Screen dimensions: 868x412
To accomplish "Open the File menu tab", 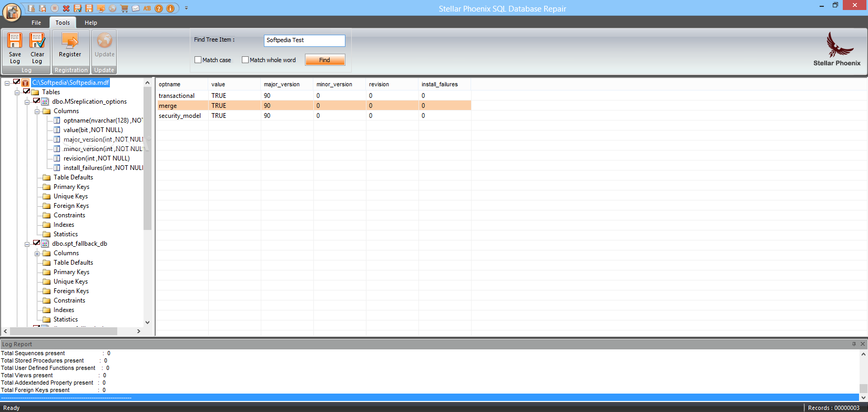I will [36, 23].
